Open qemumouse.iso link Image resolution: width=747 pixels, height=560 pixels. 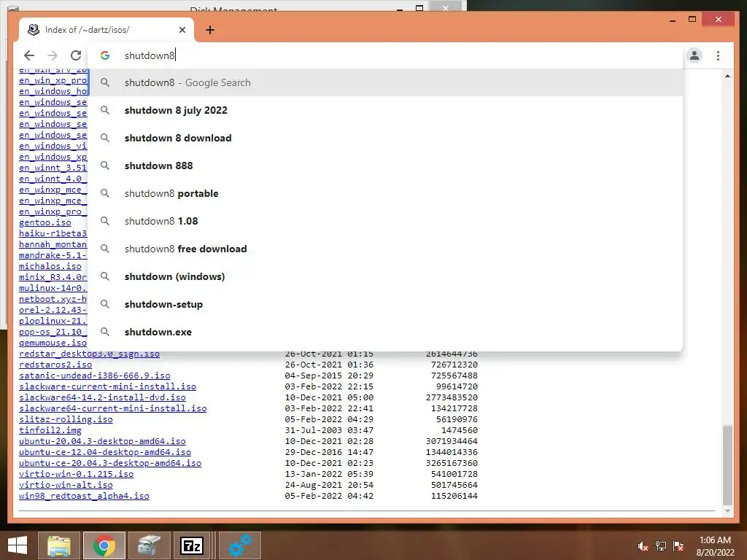coord(53,343)
